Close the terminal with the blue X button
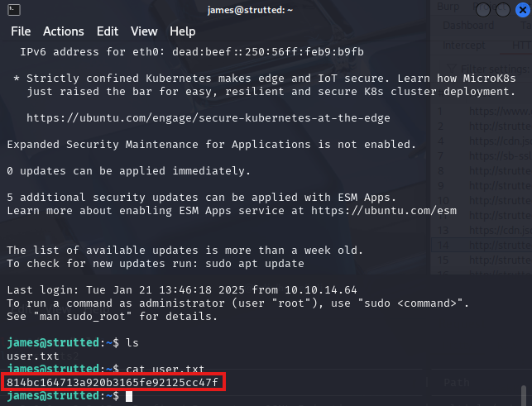 (523, 10)
